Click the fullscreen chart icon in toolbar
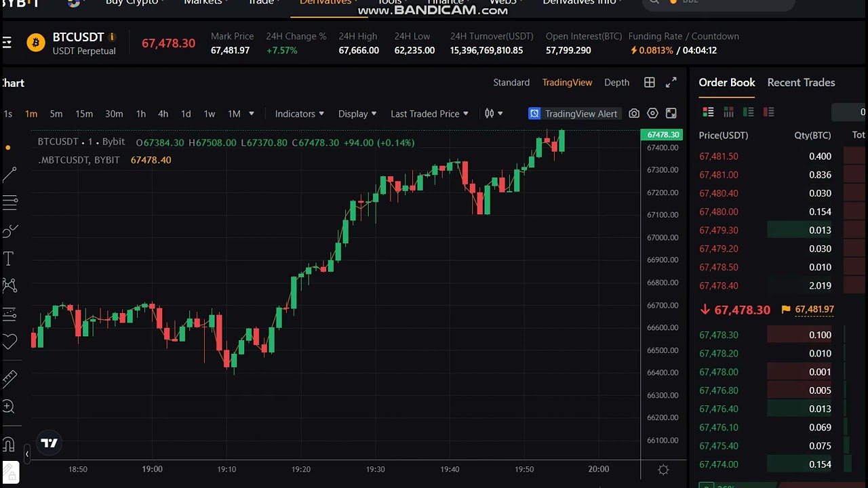Image resolution: width=868 pixels, height=488 pixels. (671, 113)
